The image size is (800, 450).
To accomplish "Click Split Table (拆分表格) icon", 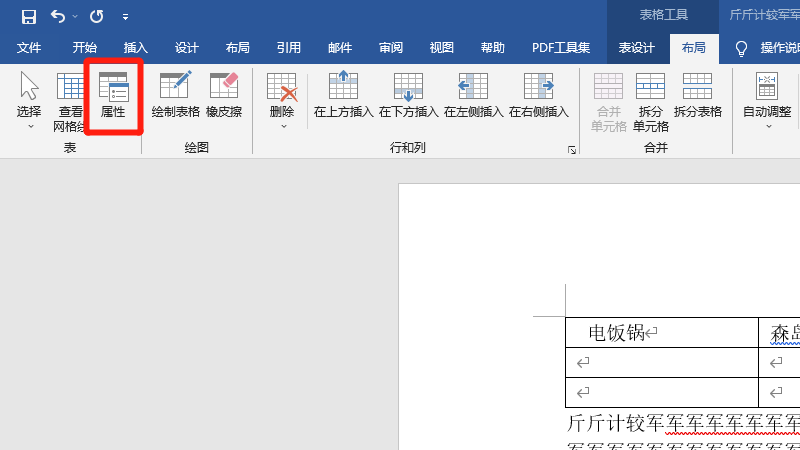I will click(x=697, y=97).
